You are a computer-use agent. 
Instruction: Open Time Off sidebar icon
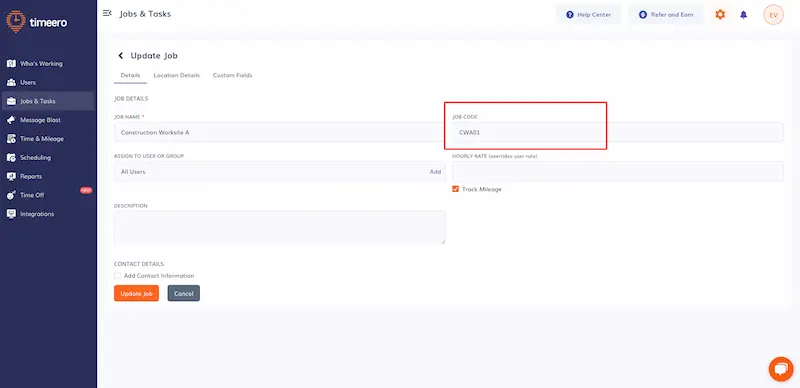[11, 195]
